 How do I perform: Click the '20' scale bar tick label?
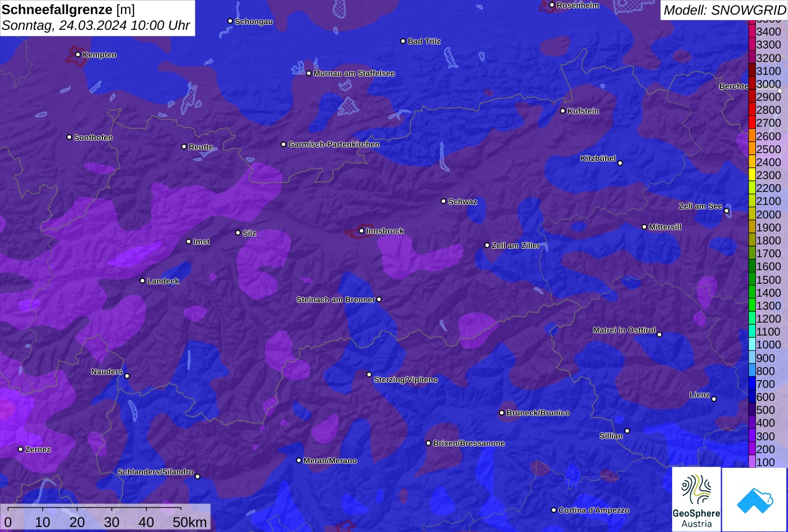click(77, 522)
